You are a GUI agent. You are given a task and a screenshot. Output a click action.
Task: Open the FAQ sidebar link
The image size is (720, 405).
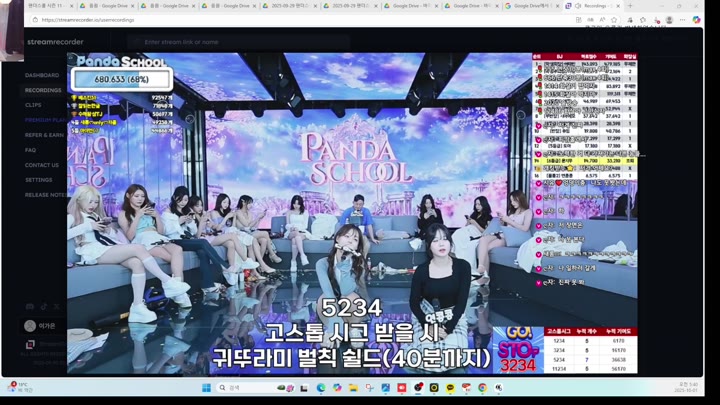click(x=30, y=150)
